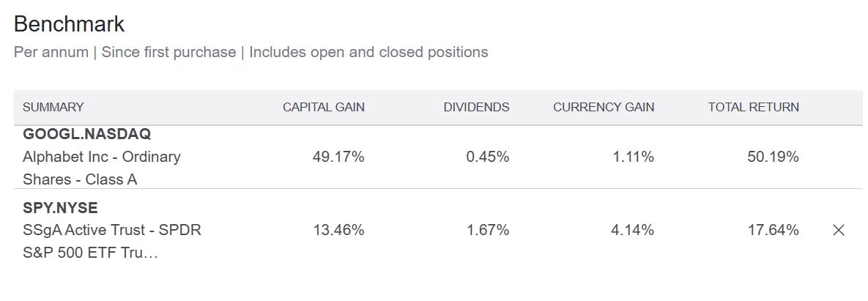Click the CURRENCY GAIN column header
Viewport: 868px width, 301px height.
[x=604, y=107]
